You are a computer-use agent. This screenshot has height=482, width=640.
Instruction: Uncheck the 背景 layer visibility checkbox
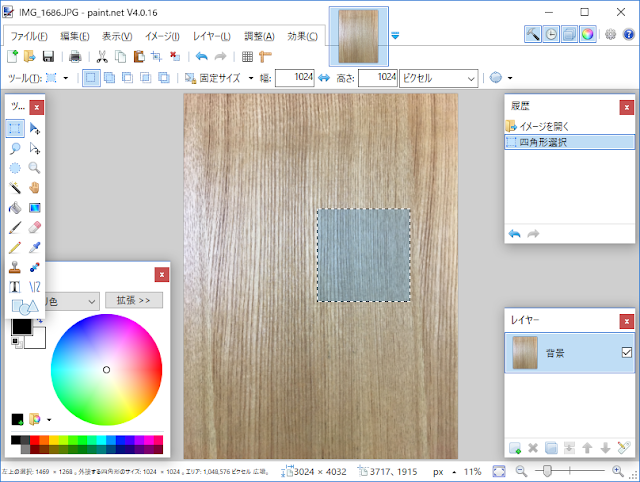tap(627, 352)
